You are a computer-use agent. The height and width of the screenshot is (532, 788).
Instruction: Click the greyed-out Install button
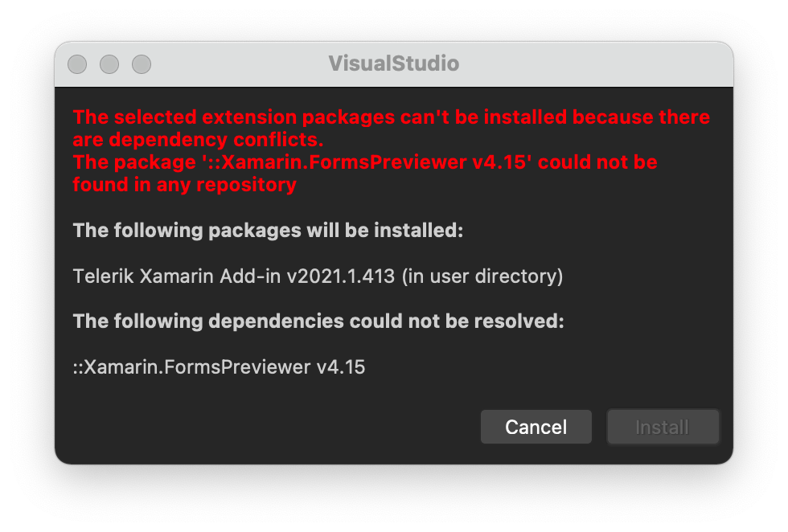click(x=662, y=427)
